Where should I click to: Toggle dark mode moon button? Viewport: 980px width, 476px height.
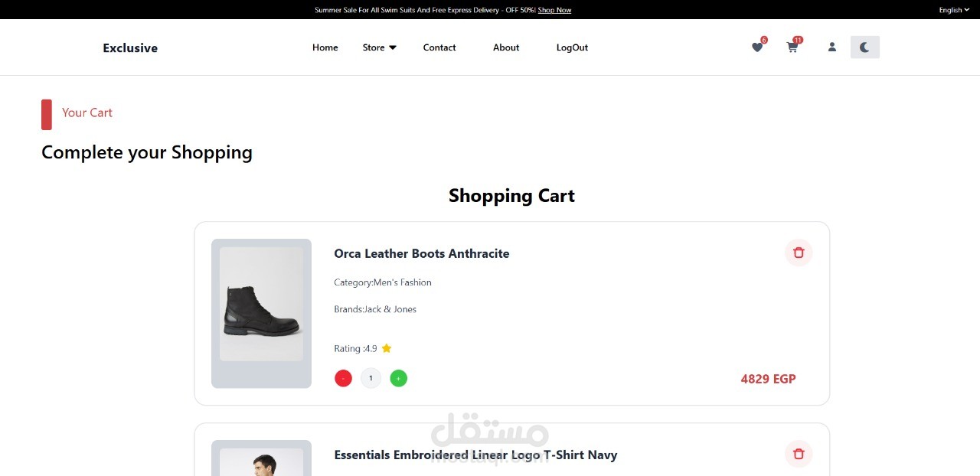(864, 47)
